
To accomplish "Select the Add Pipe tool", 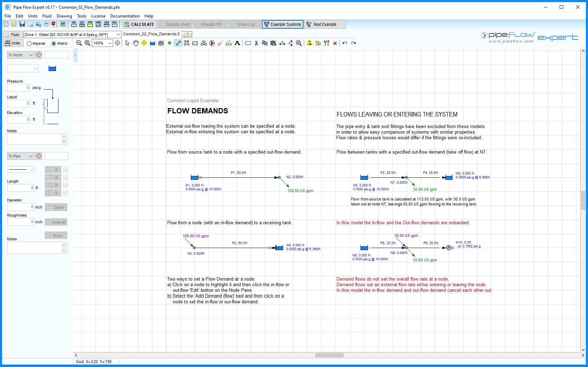I will (178, 43).
